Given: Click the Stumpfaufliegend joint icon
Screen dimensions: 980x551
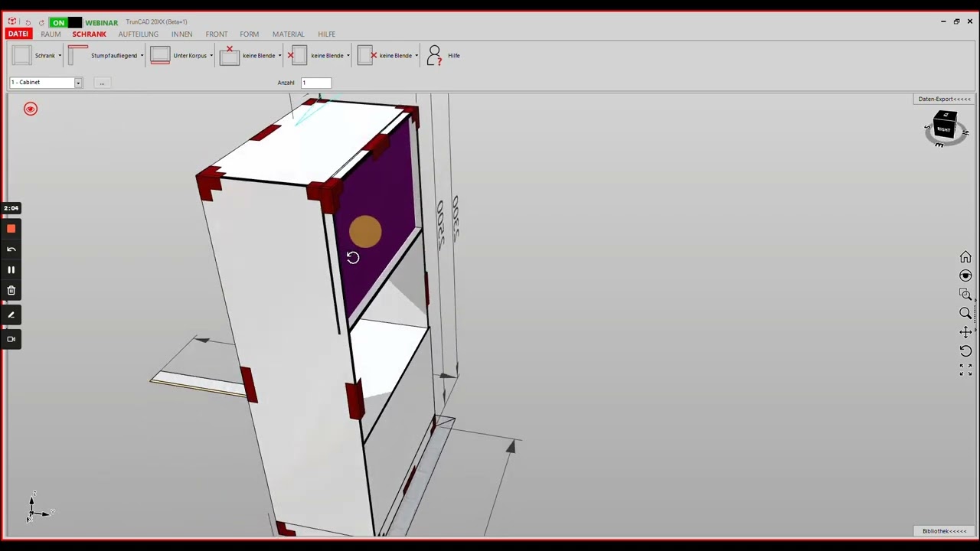Looking at the screenshot, I should [78, 55].
